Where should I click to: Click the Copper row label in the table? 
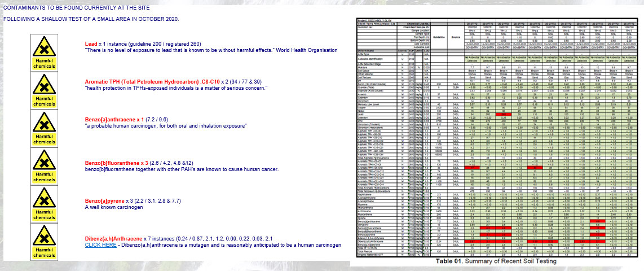point(361,107)
